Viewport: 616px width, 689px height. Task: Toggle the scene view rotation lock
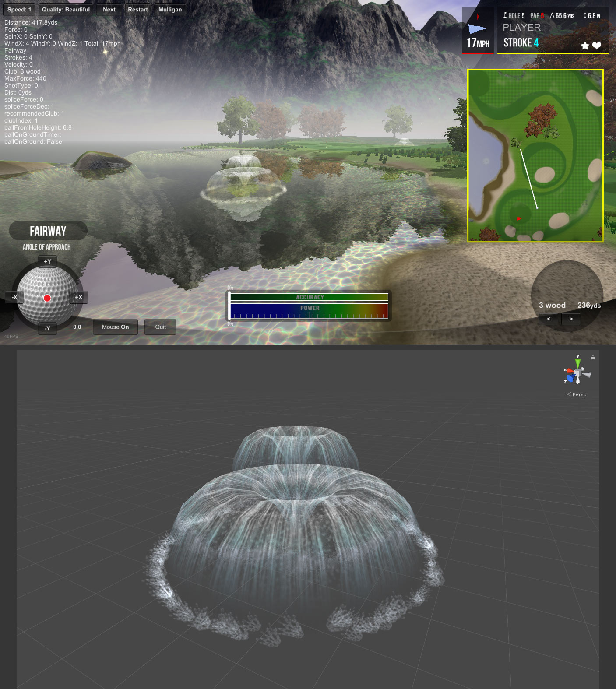[x=593, y=358]
